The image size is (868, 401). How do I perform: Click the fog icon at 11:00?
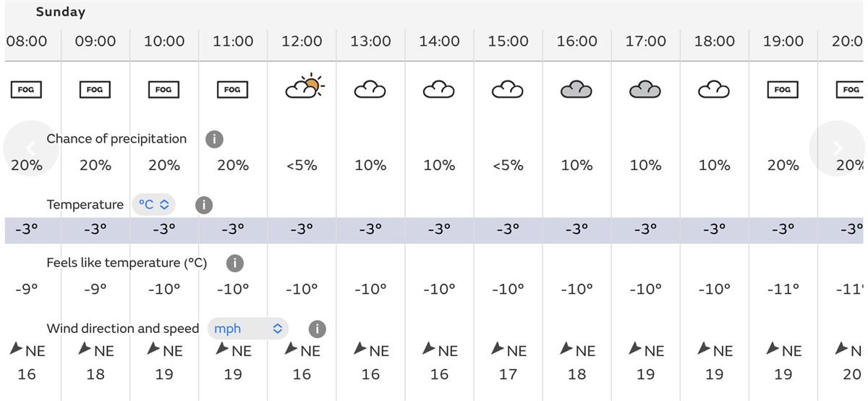[232, 90]
